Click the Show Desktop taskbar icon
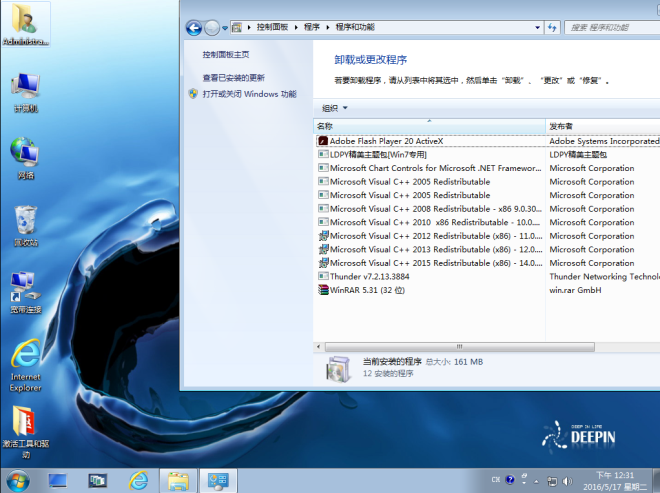Image resolution: width=660 pixels, height=493 pixels. coord(57,481)
